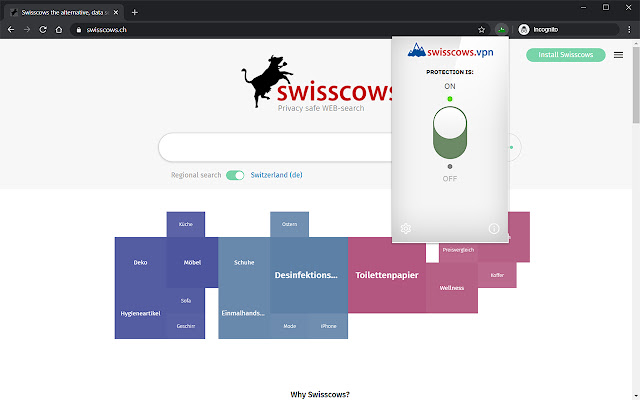
Task: Go back using the browser back arrow
Action: click(x=11, y=30)
